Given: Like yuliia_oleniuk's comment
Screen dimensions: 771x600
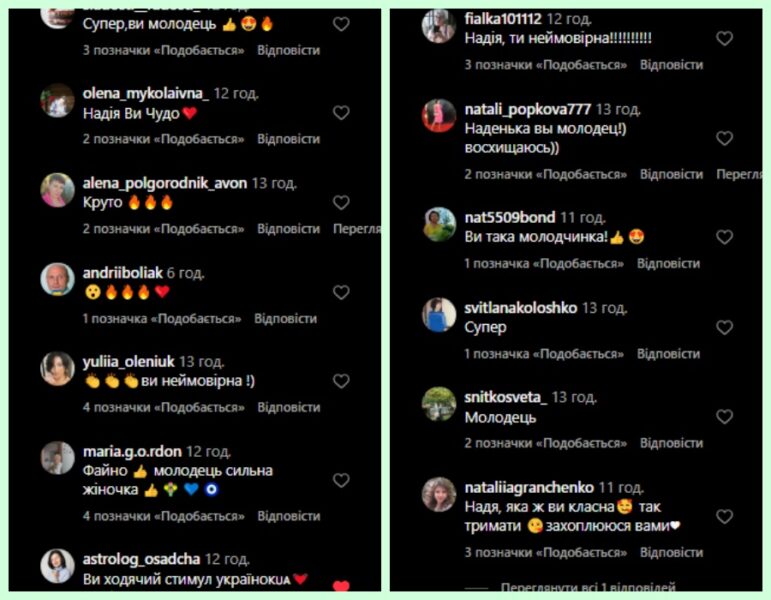Looking at the screenshot, I should tap(341, 381).
